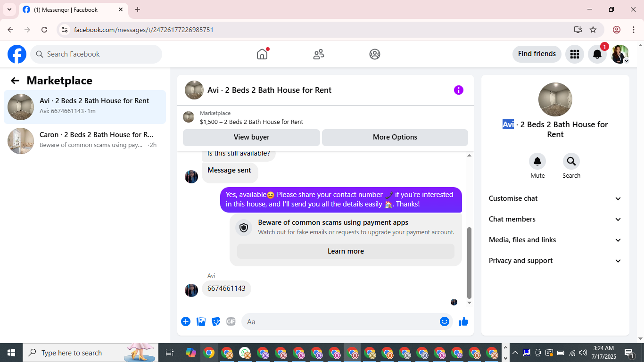Open more actions with the blue plus icon
644x362 pixels.
click(x=186, y=321)
